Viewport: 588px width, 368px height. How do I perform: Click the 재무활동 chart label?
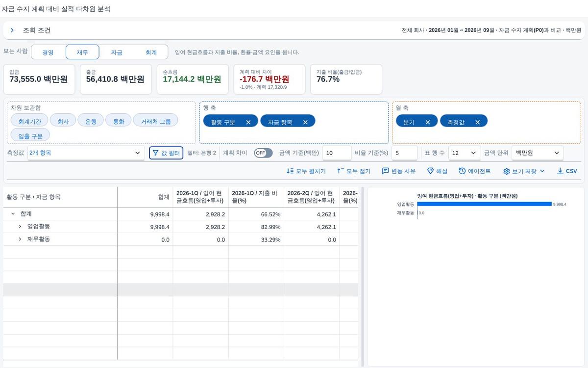coord(405,213)
